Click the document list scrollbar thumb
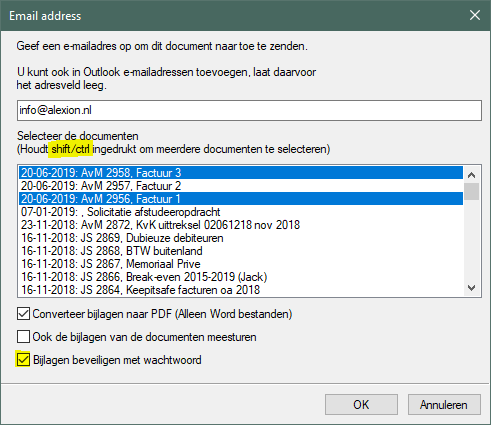This screenshot has height=425, width=491. point(472,191)
